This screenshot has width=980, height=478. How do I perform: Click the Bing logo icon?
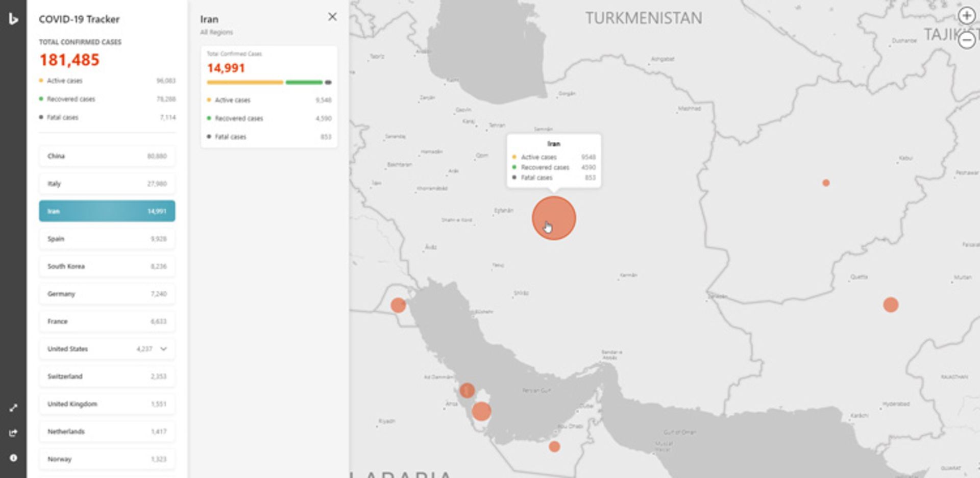click(13, 19)
